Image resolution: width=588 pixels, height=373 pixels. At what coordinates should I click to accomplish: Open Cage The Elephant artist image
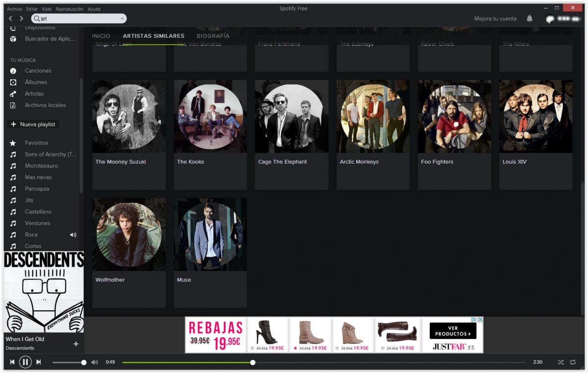[292, 116]
